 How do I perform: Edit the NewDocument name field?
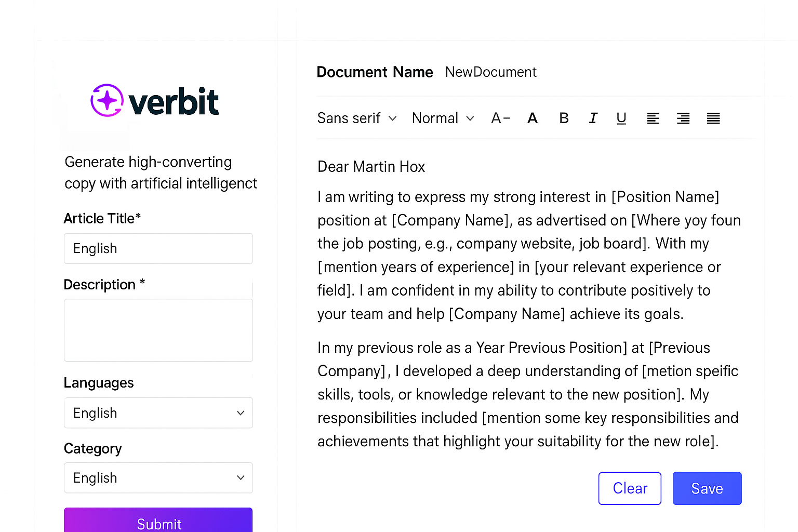(x=491, y=72)
